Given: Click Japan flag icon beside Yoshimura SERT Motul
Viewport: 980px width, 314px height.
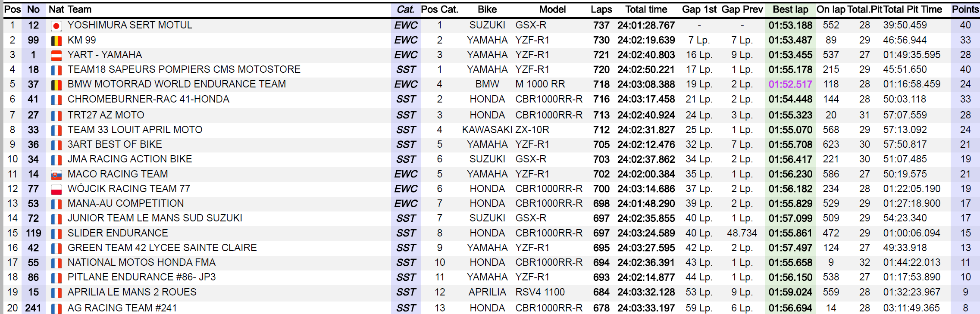Looking at the screenshot, I should click(x=56, y=26).
